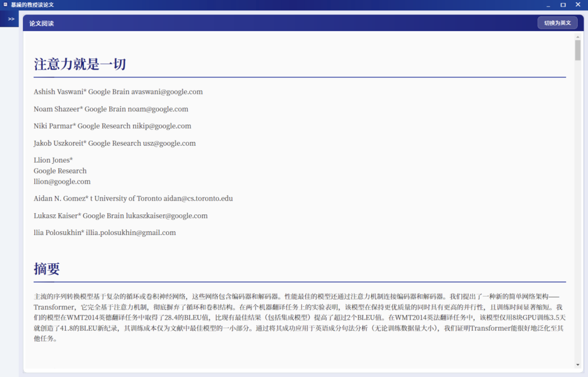Viewport: 588px width, 377px height.
Task: Click the scrollbar down arrow
Action: tap(578, 364)
